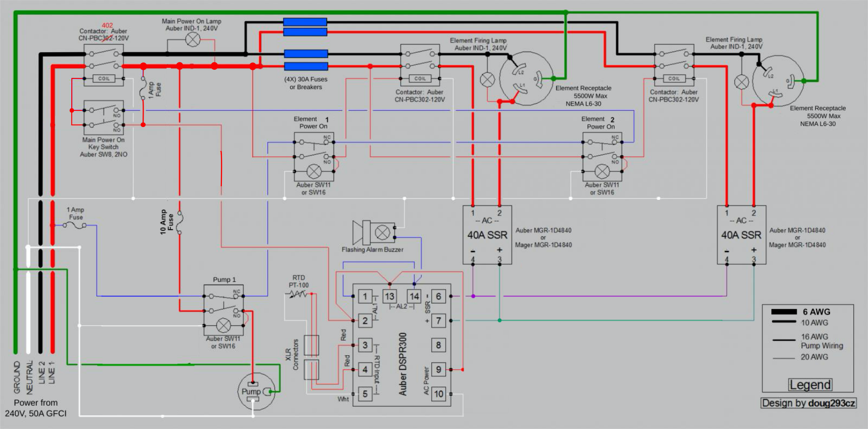Click terminal 9 on the Auber DSPR300
The height and width of the screenshot is (429, 868).
pyautogui.click(x=438, y=369)
